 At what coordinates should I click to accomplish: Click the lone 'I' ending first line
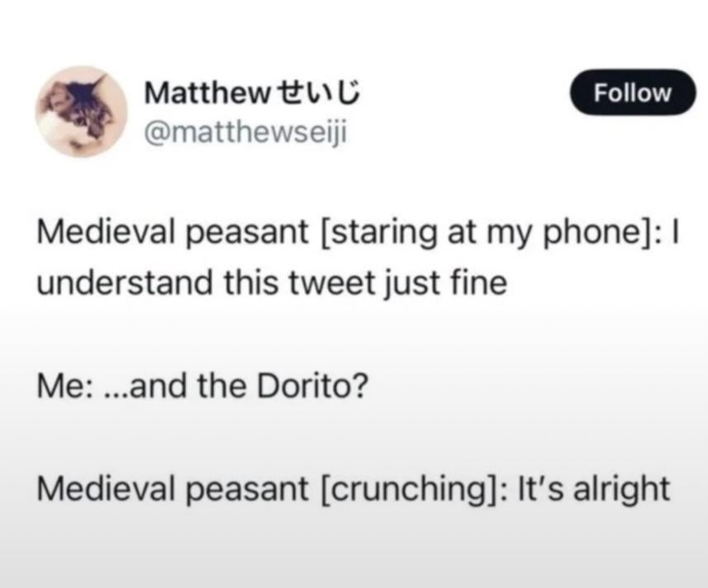pos(676,233)
